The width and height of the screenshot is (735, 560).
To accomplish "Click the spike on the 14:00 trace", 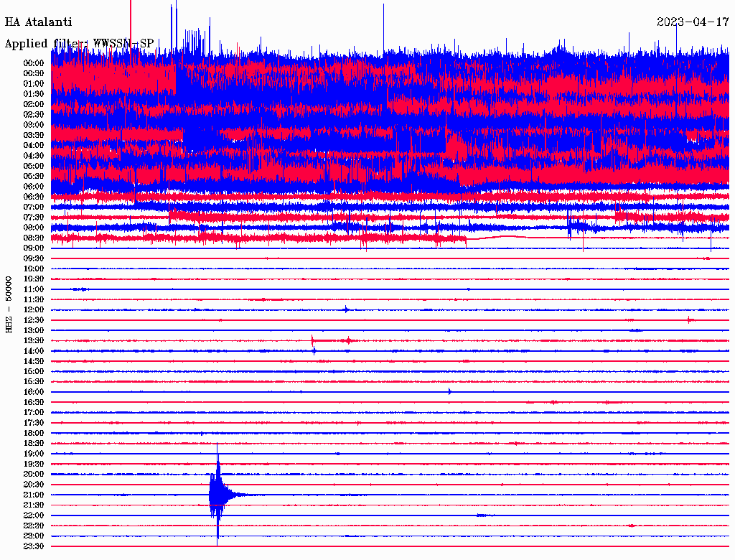I will tap(314, 351).
